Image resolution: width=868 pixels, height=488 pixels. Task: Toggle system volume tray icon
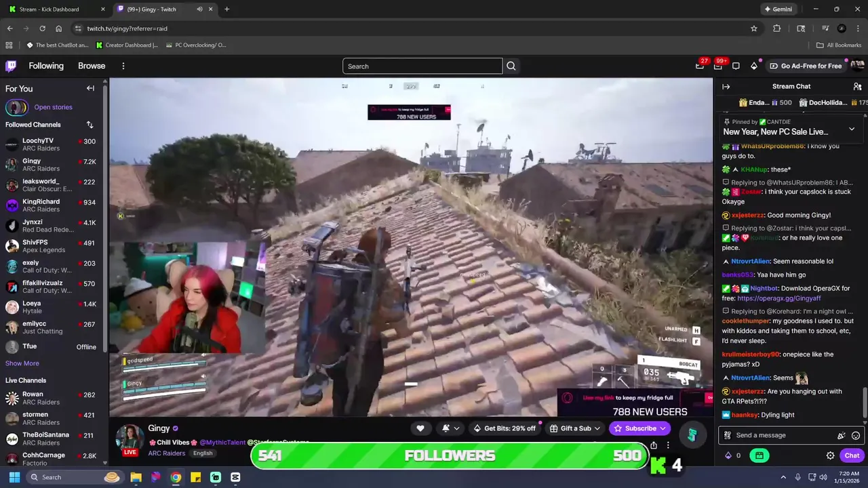[x=823, y=477]
